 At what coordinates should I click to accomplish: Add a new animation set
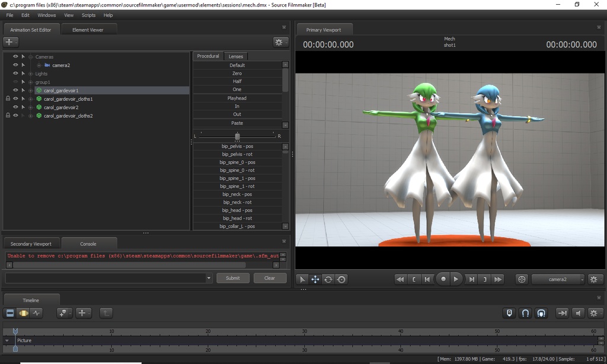pos(9,41)
